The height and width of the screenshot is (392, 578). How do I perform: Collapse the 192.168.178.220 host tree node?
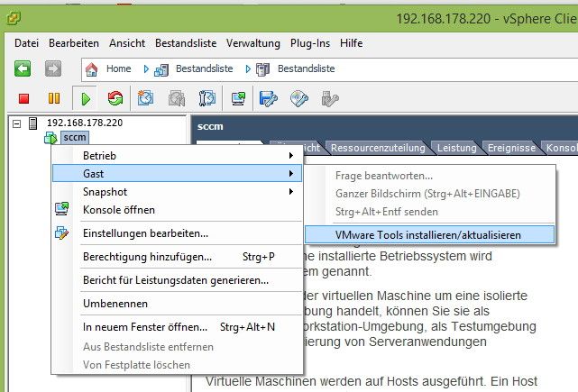pos(16,123)
